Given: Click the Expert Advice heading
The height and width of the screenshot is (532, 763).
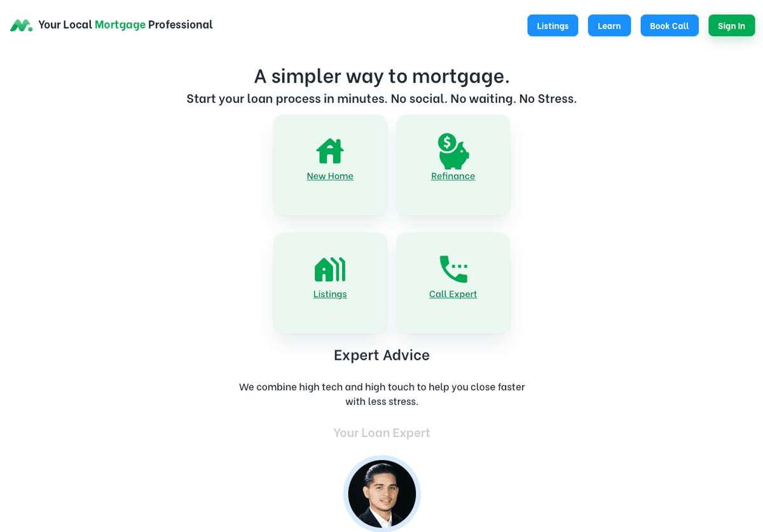Looking at the screenshot, I should click(x=381, y=355).
